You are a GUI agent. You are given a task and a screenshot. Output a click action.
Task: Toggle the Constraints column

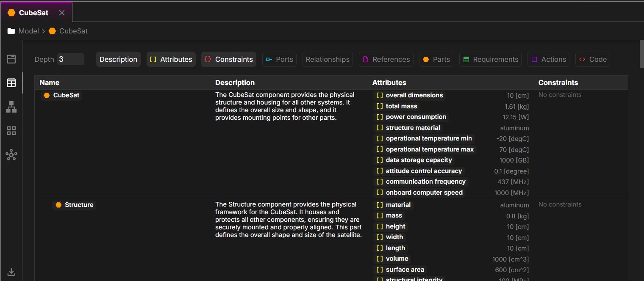(228, 59)
